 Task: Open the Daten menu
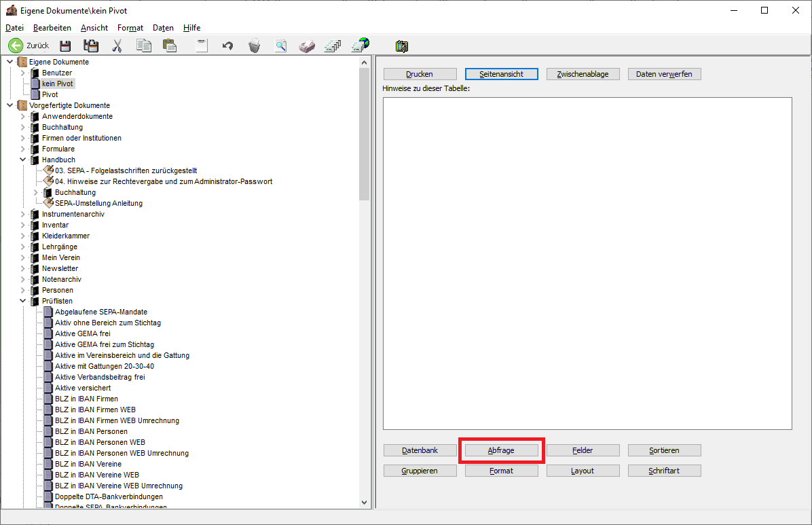click(x=163, y=28)
